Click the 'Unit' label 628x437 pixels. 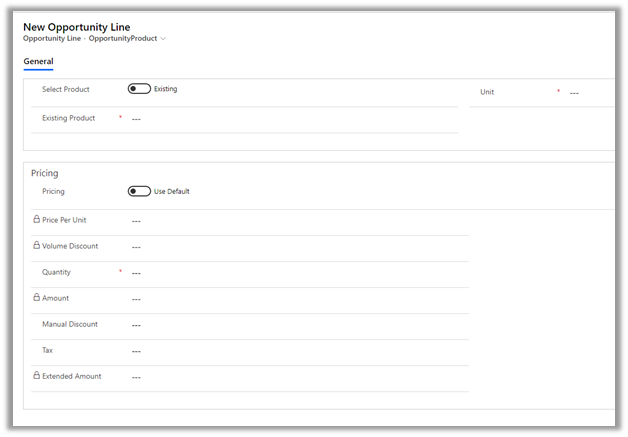click(487, 92)
